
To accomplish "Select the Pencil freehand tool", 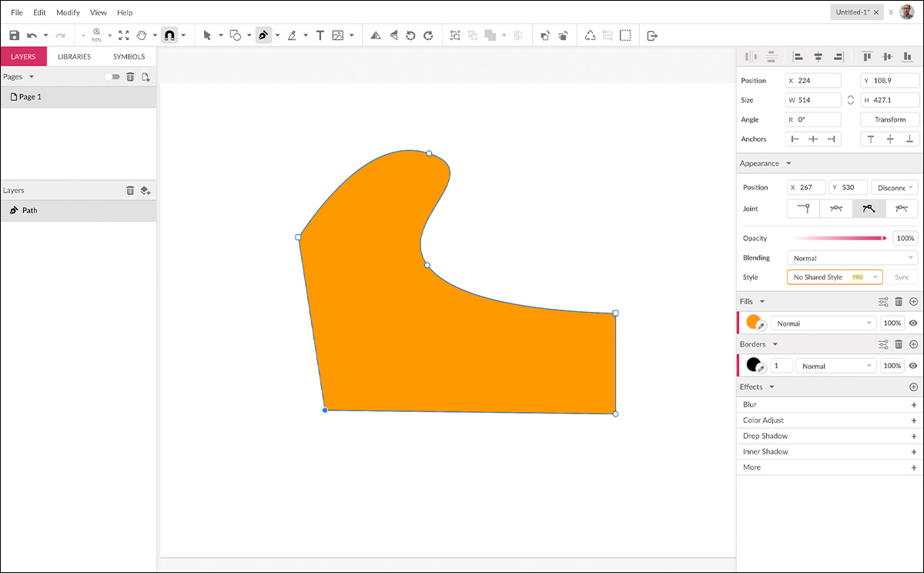I will pyautogui.click(x=292, y=35).
